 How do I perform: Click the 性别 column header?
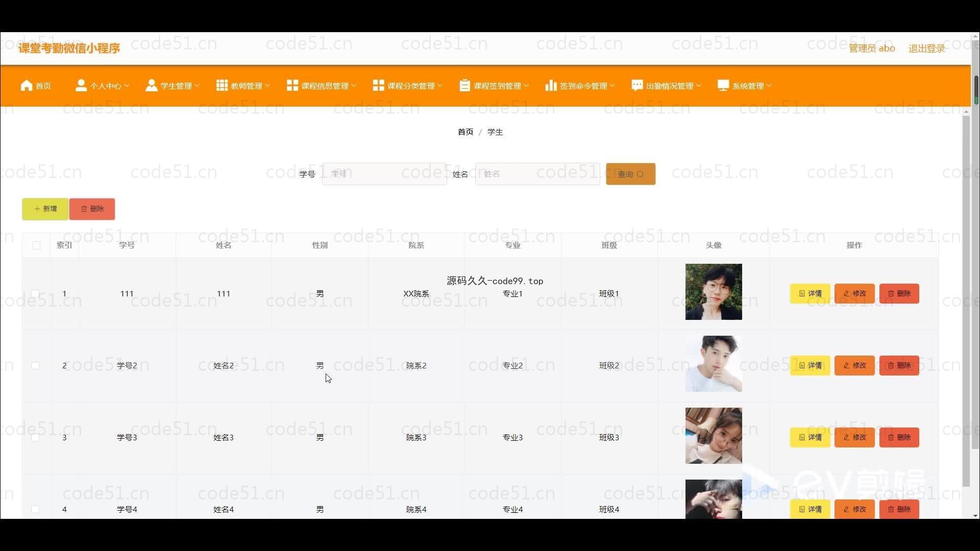[x=320, y=245]
